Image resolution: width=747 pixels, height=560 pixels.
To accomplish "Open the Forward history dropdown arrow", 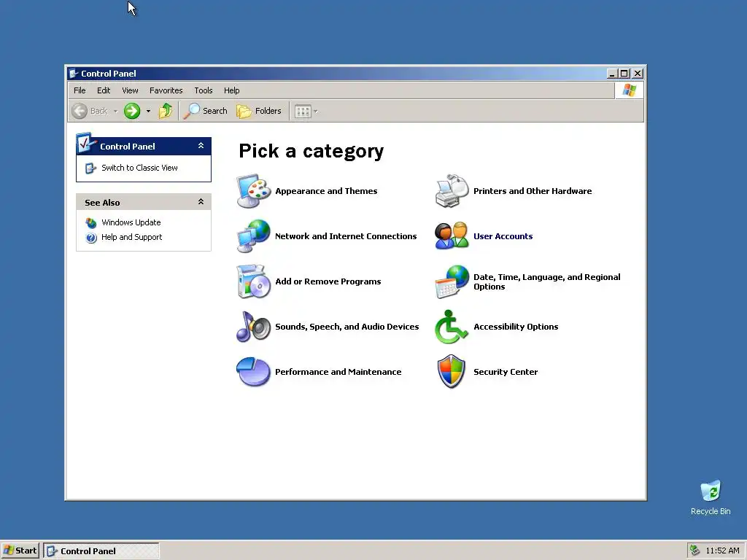I will [x=148, y=112].
